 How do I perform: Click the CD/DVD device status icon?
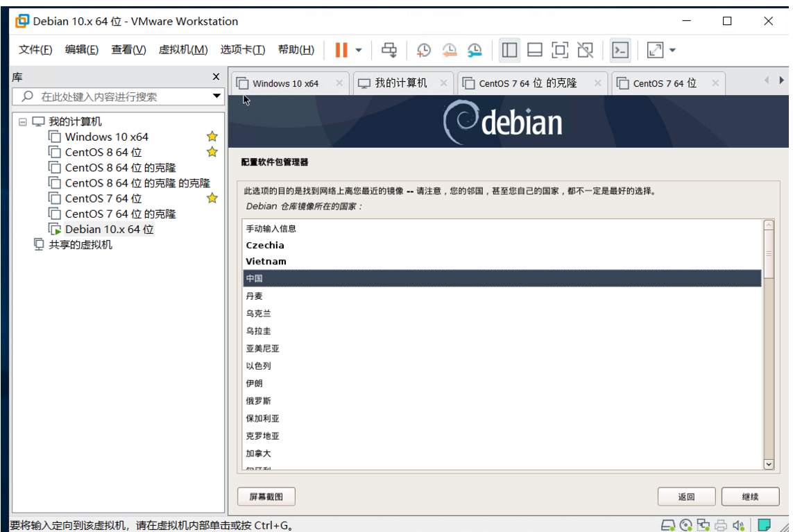(685, 525)
